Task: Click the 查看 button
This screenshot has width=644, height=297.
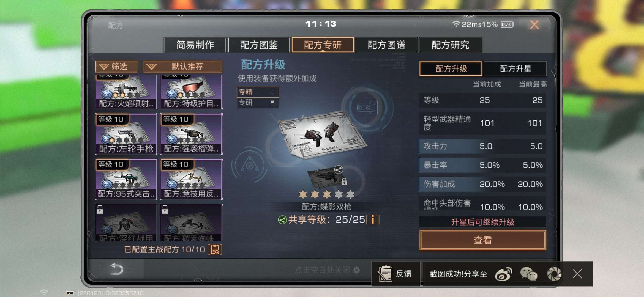Action: pyautogui.click(x=483, y=240)
